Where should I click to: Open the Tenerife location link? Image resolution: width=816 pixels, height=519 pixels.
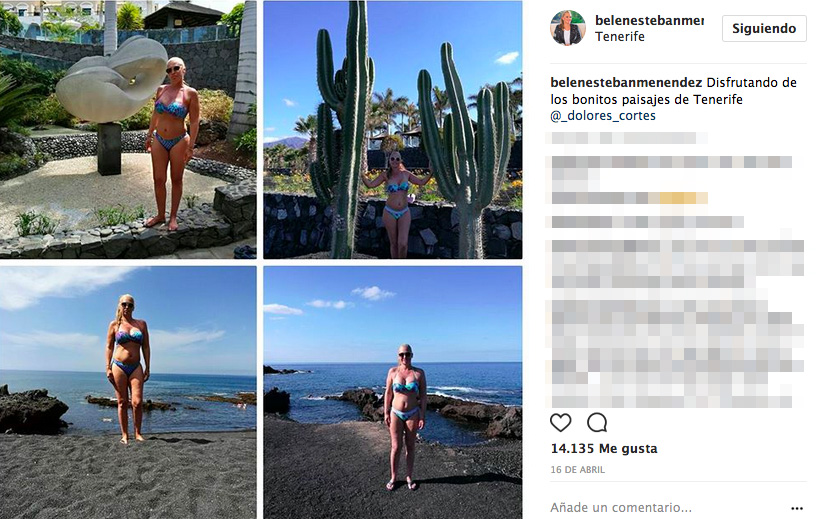pos(619,37)
